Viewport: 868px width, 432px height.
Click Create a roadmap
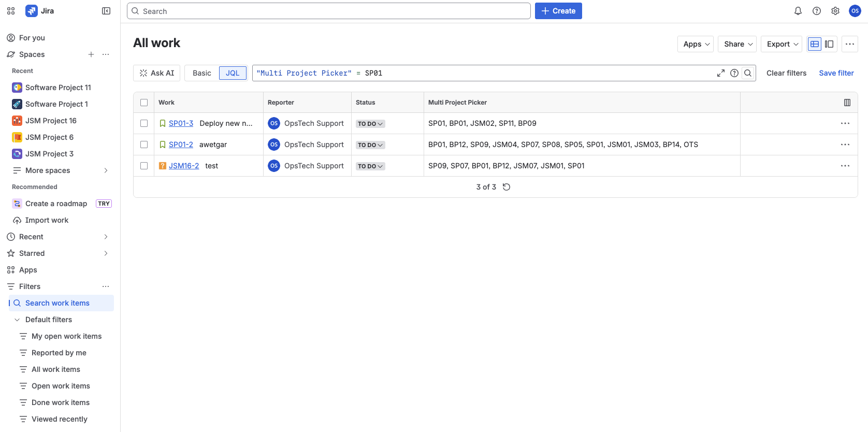pyautogui.click(x=56, y=204)
